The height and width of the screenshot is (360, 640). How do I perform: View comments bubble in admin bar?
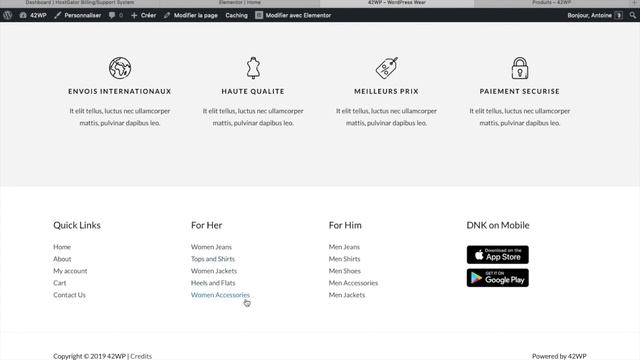point(116,15)
